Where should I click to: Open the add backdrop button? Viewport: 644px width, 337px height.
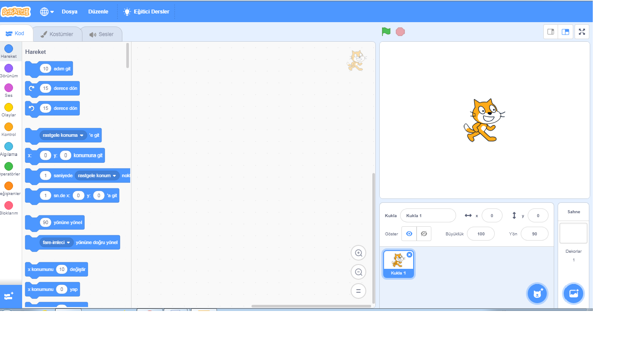pos(574,294)
